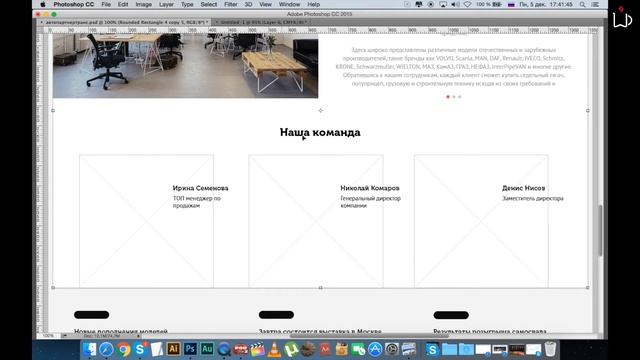Click the office photo on the canvas
The image size is (640, 360).
(185, 66)
